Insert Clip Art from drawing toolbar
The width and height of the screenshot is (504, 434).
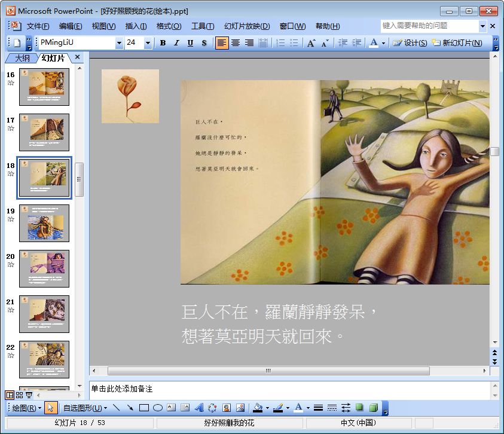pyautogui.click(x=226, y=408)
